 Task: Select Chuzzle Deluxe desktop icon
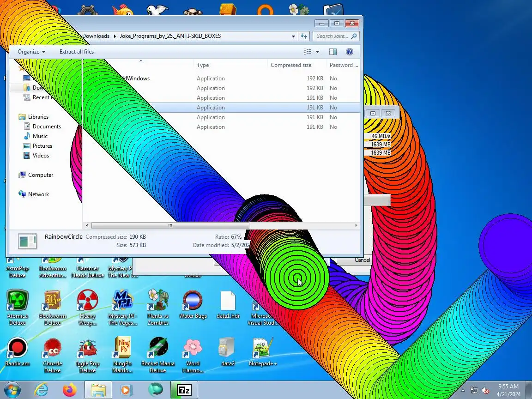coord(52,355)
